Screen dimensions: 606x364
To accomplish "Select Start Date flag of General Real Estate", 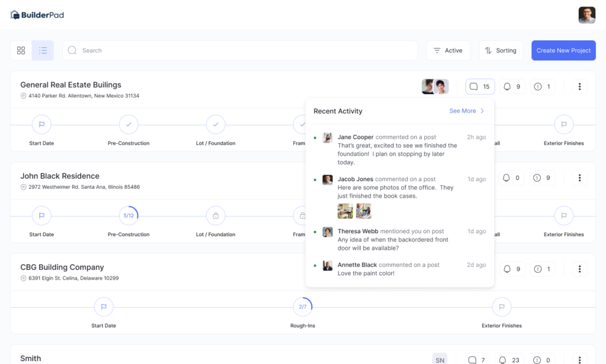I will (x=42, y=124).
